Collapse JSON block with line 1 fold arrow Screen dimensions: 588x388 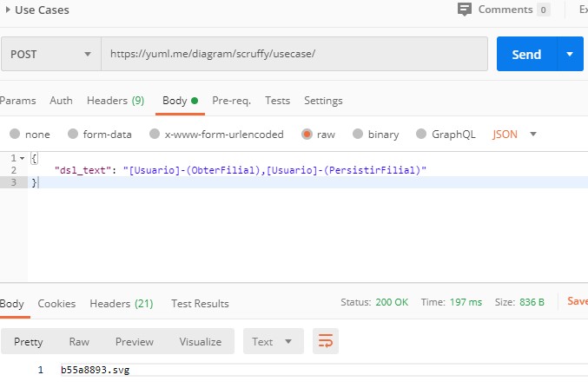pyautogui.click(x=23, y=158)
